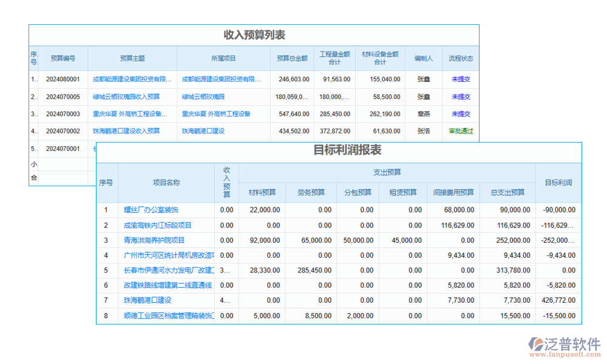Select the 青海洪湖养护院项目 project link
Screen dimensions: 607x364
point(154,240)
